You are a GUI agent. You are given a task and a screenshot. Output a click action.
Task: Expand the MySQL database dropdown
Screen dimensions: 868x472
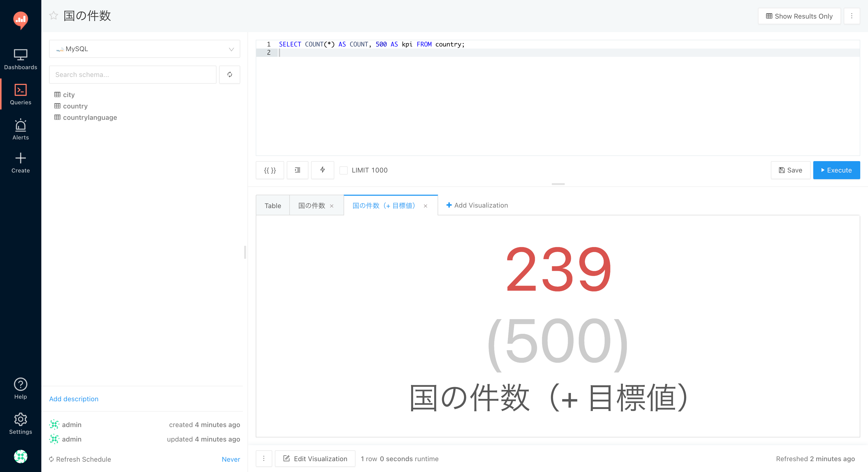(231, 49)
